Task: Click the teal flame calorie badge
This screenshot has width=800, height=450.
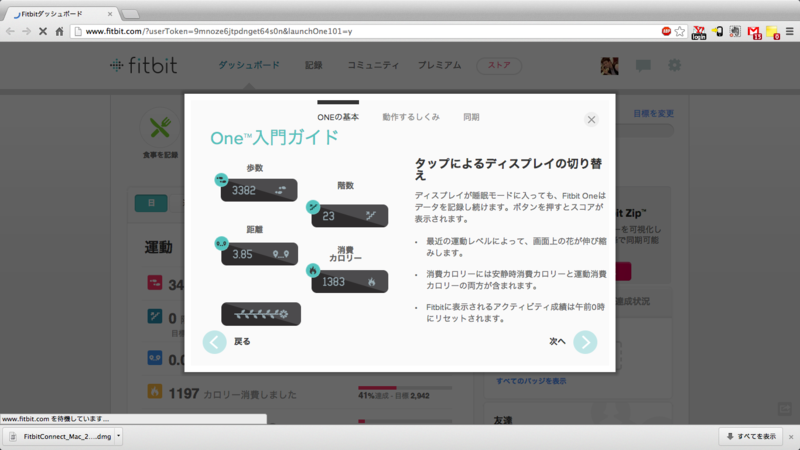Action: pyautogui.click(x=313, y=270)
